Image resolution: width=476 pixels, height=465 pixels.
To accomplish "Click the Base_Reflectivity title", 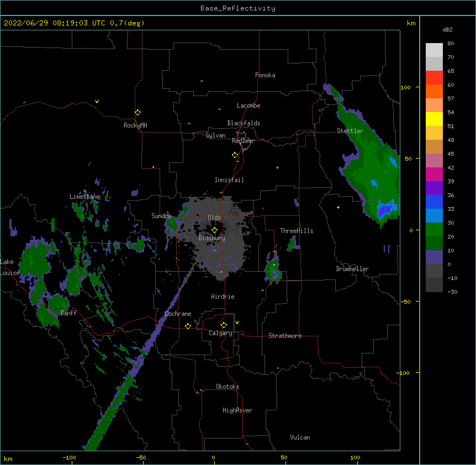I will click(x=238, y=8).
